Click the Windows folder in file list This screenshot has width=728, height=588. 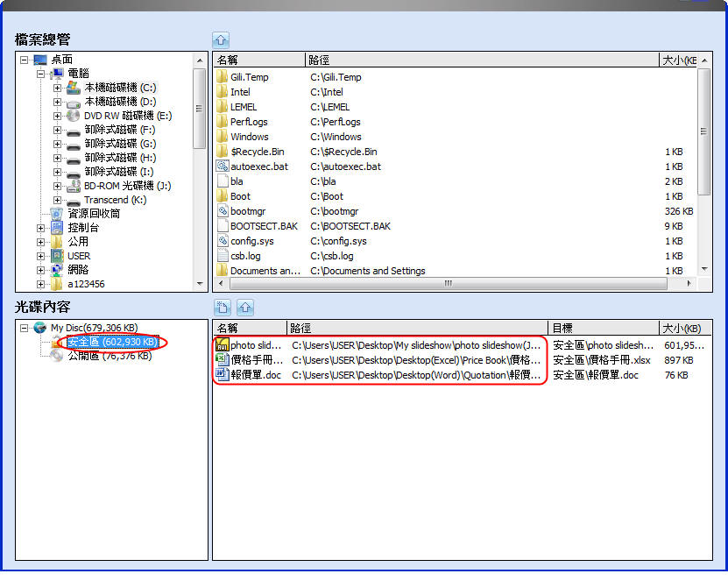[249, 137]
